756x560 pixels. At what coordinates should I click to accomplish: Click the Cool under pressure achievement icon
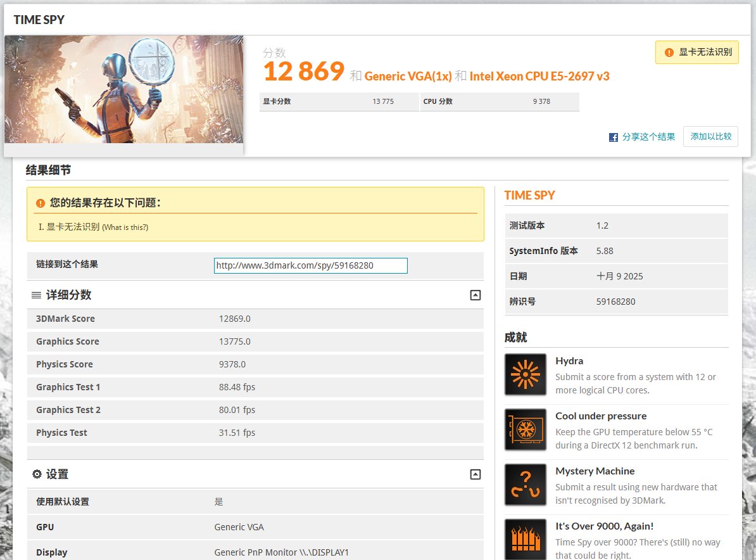click(x=526, y=430)
